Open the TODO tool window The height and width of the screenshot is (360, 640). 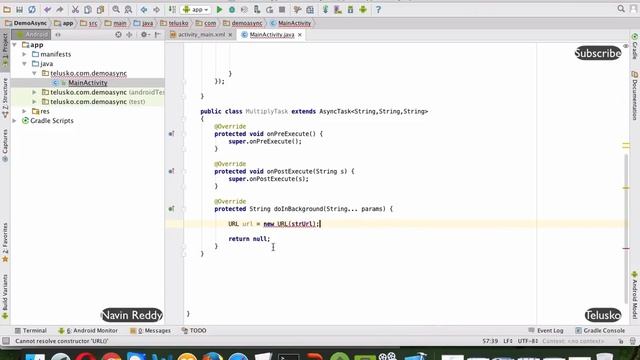pos(194,331)
